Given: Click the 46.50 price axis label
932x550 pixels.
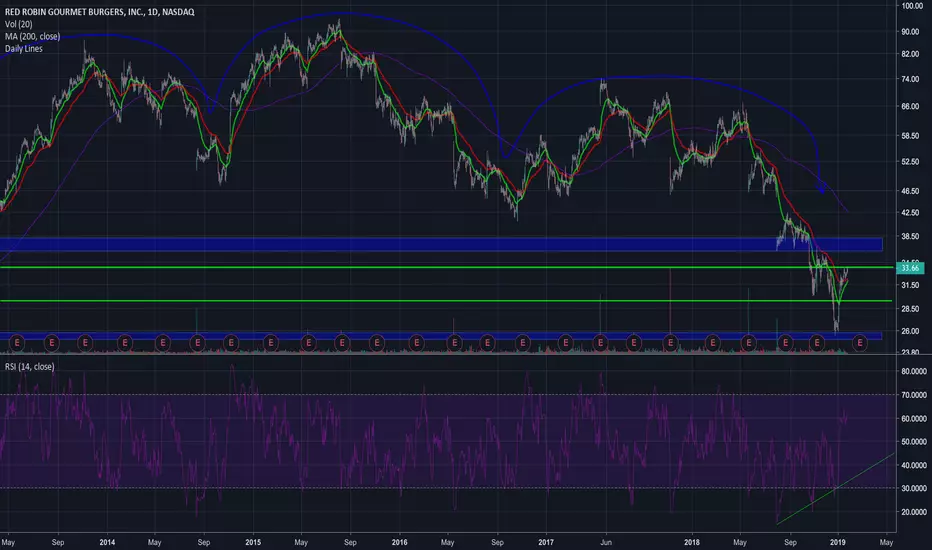Looking at the screenshot, I should click(910, 191).
